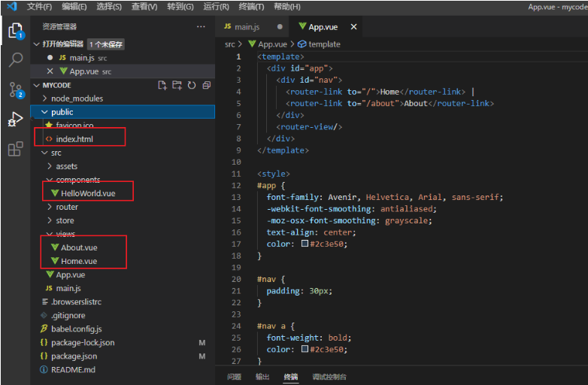Image resolution: width=588 pixels, height=385 pixels.
Task: Open the 运行(R) menu
Action: click(x=216, y=6)
